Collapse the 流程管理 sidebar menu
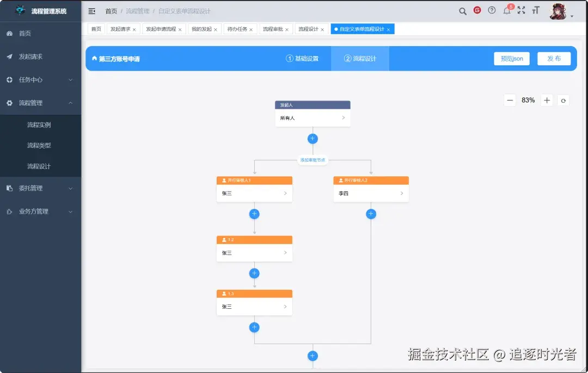The height and width of the screenshot is (373, 588). click(x=40, y=103)
